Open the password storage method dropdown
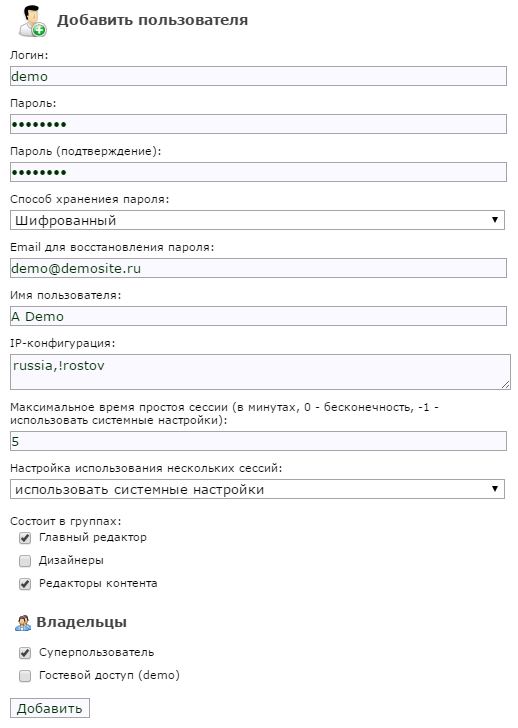Screen dimensions: 518x728 pos(257,220)
